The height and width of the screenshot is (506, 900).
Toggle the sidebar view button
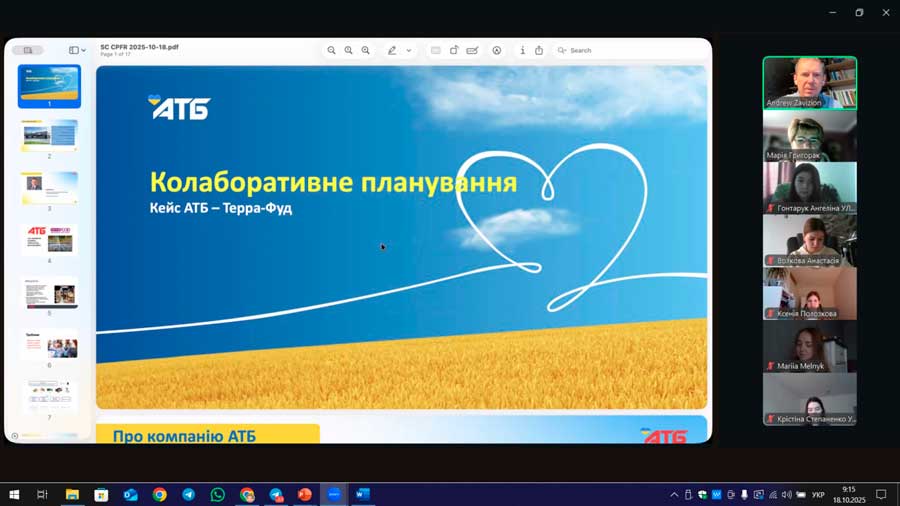tap(73, 50)
